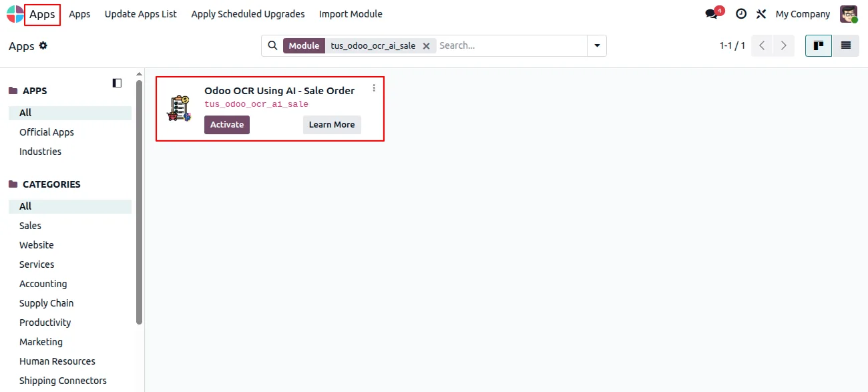Select the Supply Chain category

[x=70, y=303]
